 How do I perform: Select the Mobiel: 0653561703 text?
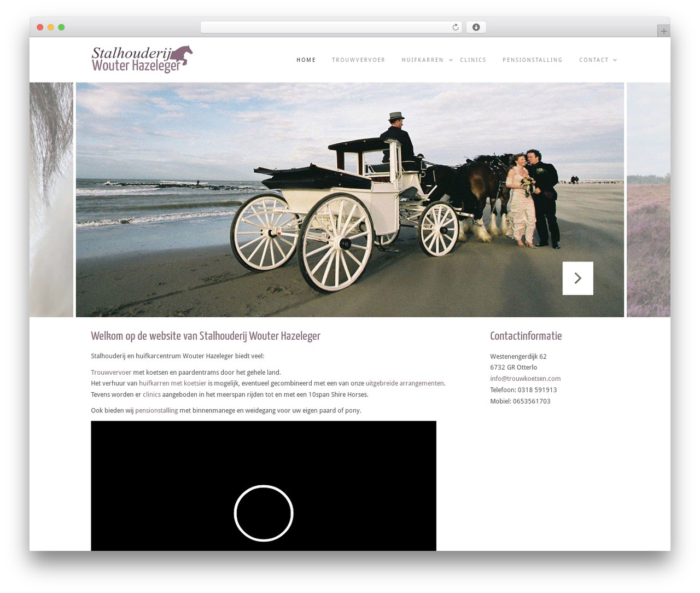click(520, 402)
